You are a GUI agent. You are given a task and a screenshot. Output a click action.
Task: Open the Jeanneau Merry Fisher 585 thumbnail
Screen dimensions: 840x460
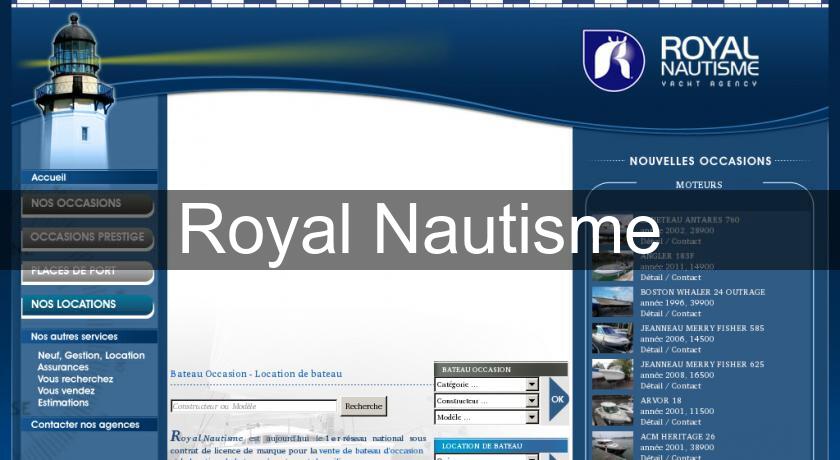612,338
